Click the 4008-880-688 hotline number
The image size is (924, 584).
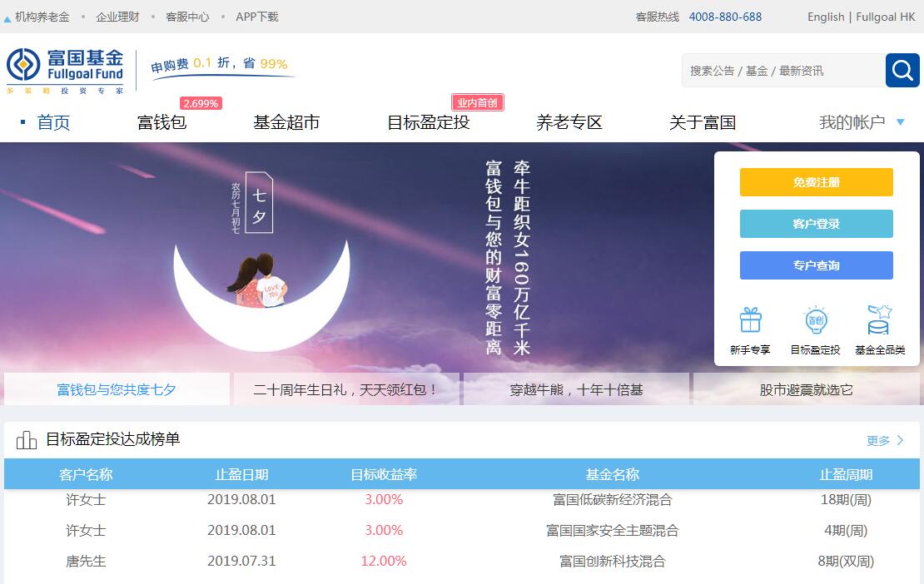(725, 17)
